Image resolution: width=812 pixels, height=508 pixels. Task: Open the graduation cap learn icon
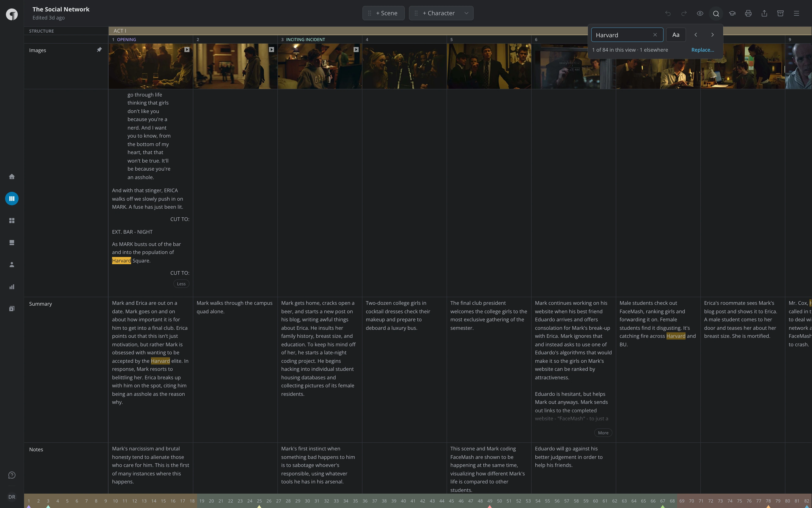coord(732,13)
